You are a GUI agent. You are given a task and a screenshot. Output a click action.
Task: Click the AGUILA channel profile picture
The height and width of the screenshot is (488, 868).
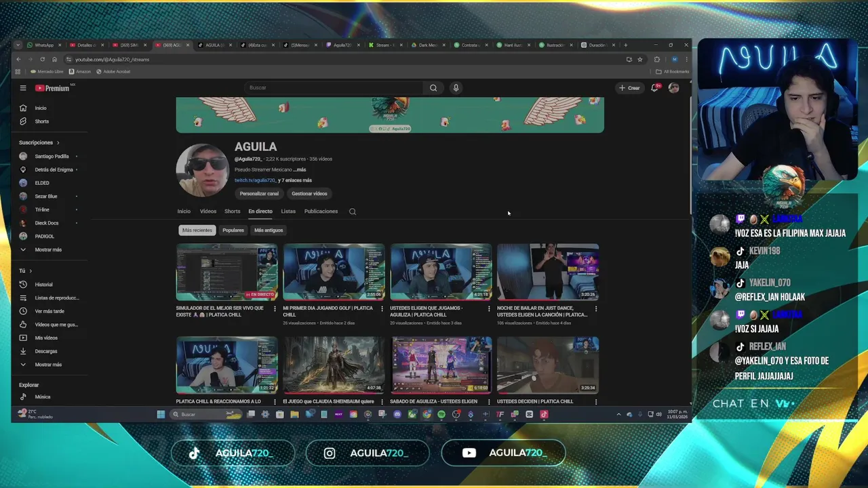[202, 170]
